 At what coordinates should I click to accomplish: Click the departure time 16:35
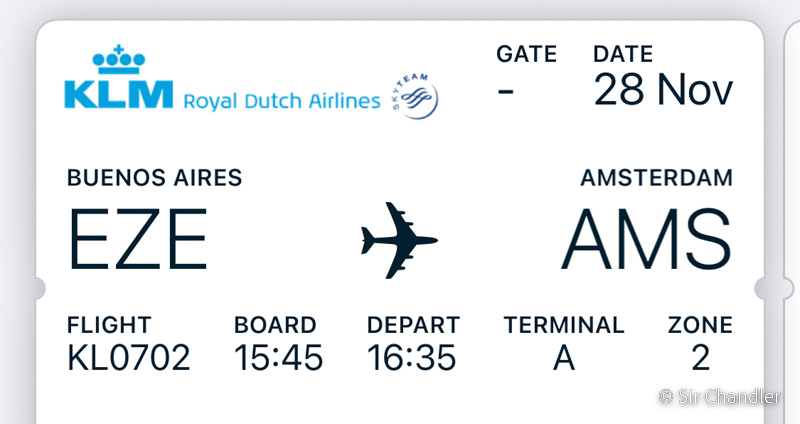(x=411, y=358)
